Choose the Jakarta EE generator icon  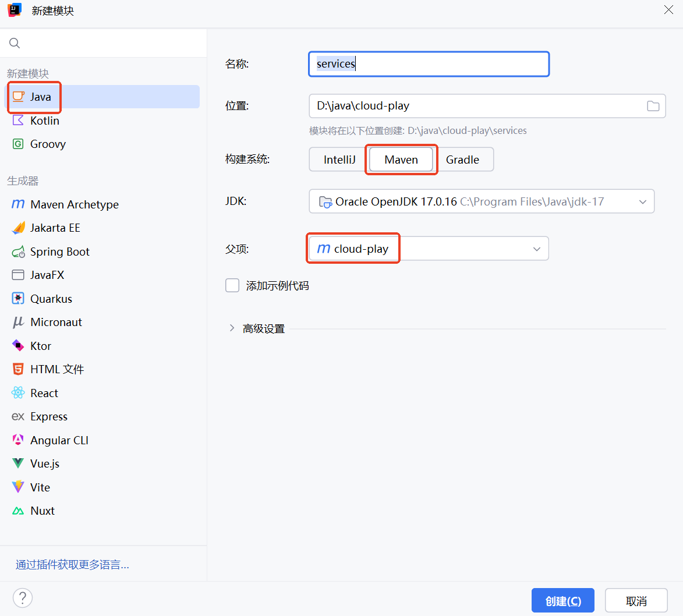[18, 228]
